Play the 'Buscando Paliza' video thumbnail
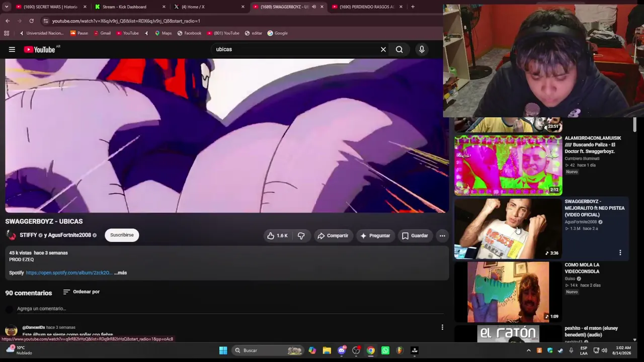 point(508,165)
